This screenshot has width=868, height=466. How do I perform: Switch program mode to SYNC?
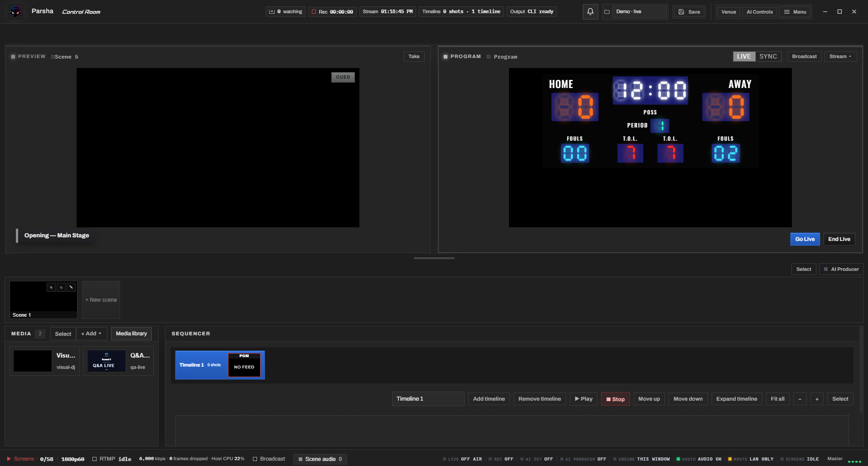point(768,56)
